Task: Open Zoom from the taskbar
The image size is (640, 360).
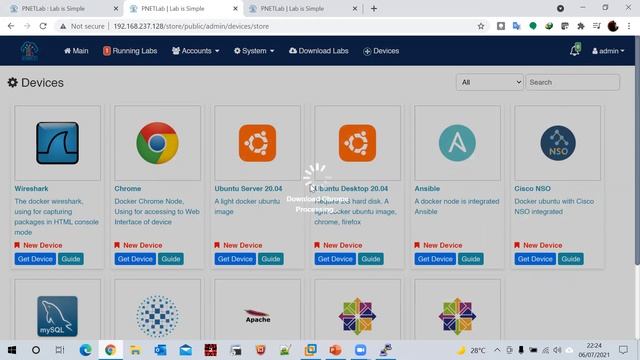Action: point(360,350)
